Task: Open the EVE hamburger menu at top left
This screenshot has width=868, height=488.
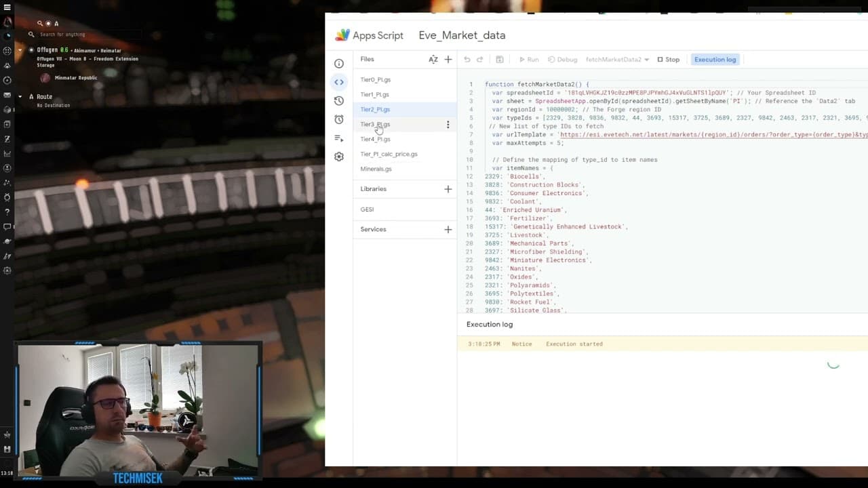Action: 7,7
